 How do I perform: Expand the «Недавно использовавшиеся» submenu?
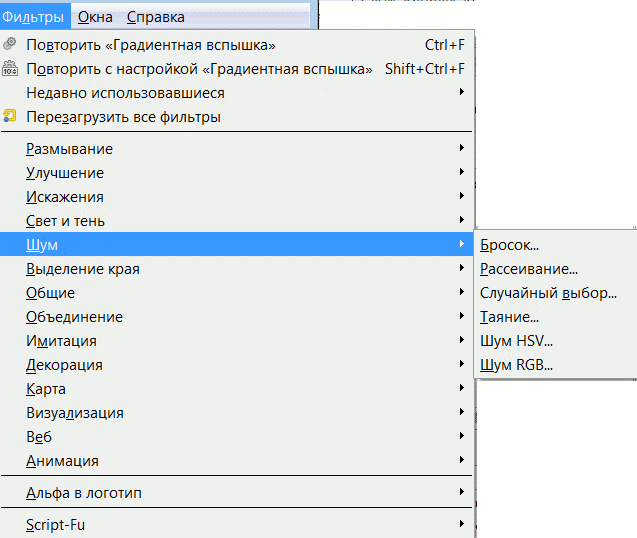click(x=125, y=93)
